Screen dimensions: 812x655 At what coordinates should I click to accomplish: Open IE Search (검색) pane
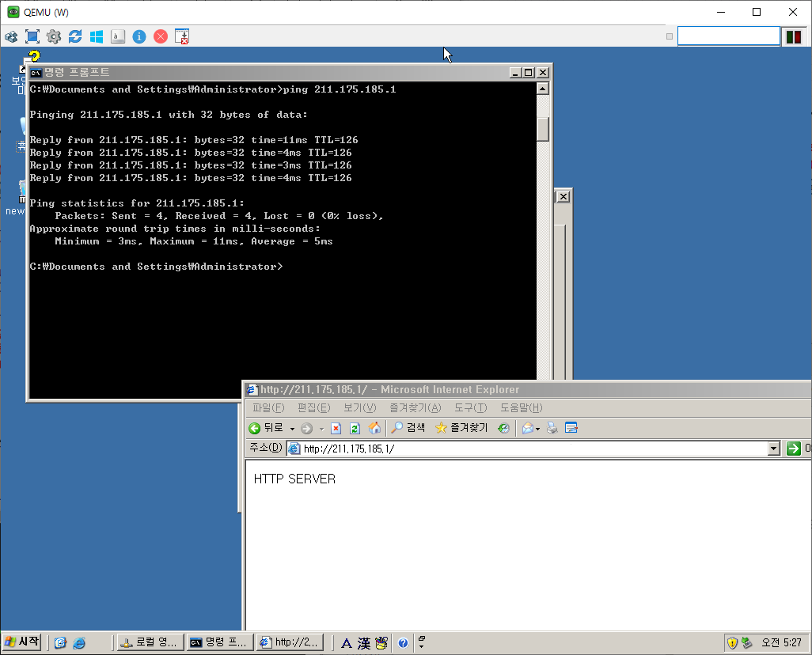(x=408, y=428)
